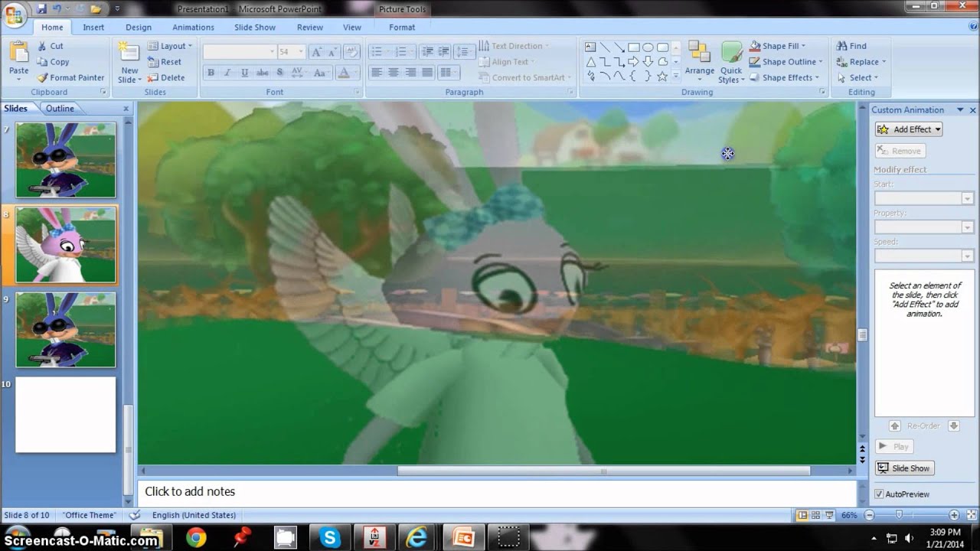The height and width of the screenshot is (551, 980).
Task: Expand the shapes gallery More arrow
Action: point(677,77)
